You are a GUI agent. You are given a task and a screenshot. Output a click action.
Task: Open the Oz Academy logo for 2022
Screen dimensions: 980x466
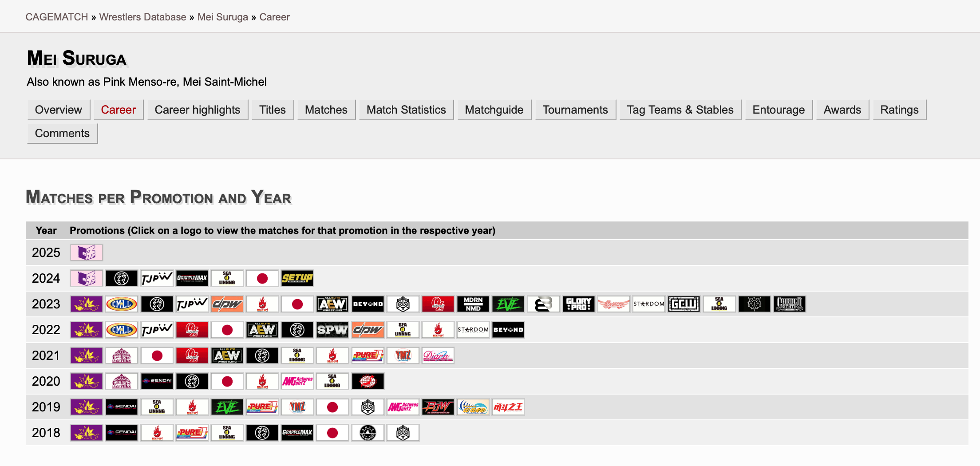192,330
